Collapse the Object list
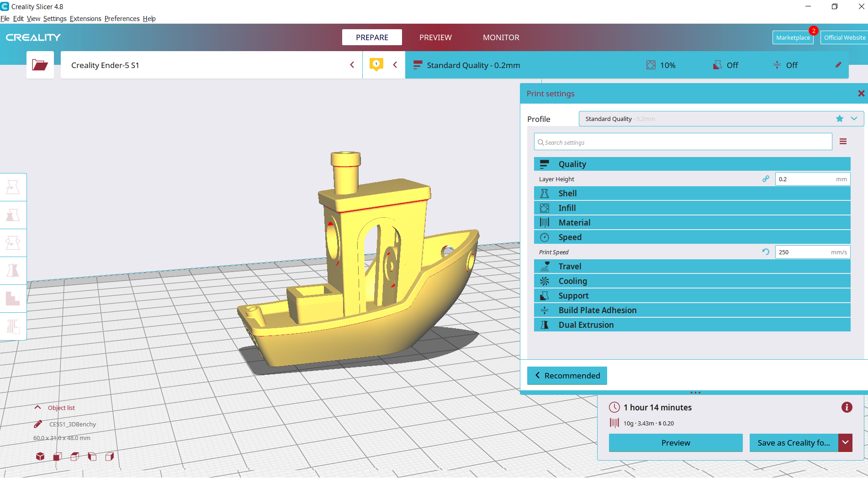868x488 pixels. click(38, 407)
